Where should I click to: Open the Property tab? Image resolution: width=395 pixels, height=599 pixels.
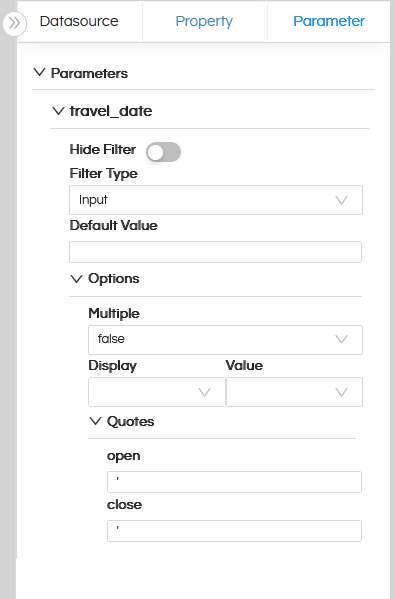coord(204,21)
